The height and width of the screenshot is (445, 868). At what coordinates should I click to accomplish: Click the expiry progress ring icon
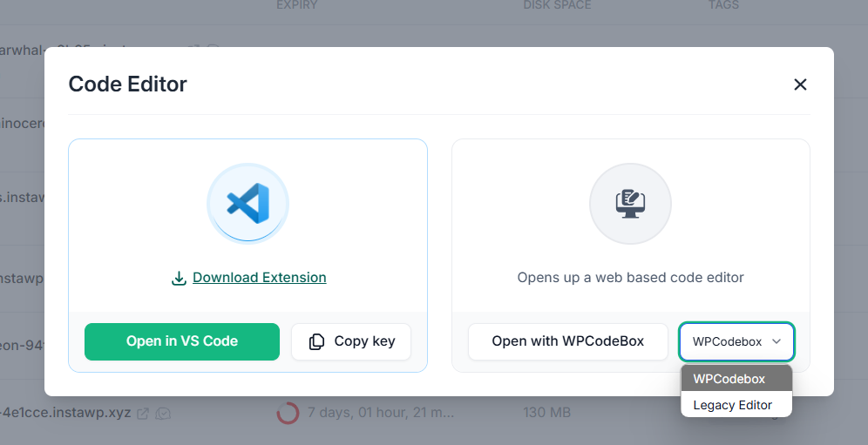[288, 413]
